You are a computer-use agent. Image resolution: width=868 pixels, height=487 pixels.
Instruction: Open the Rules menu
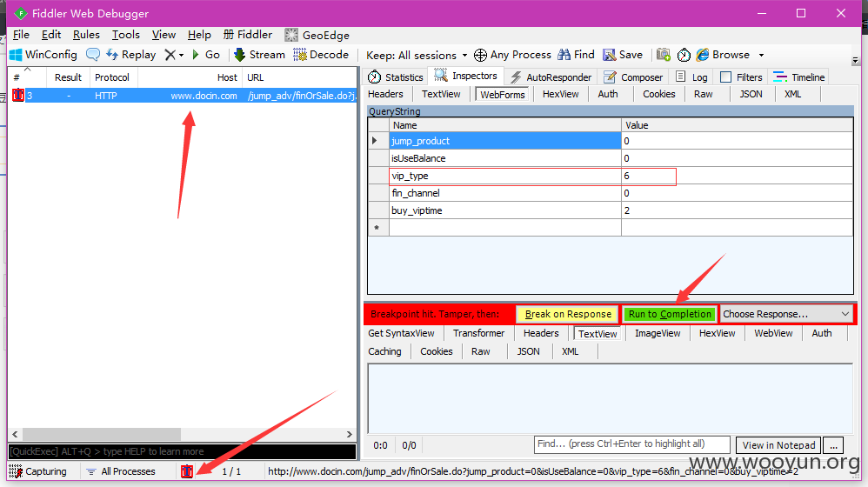coord(86,35)
